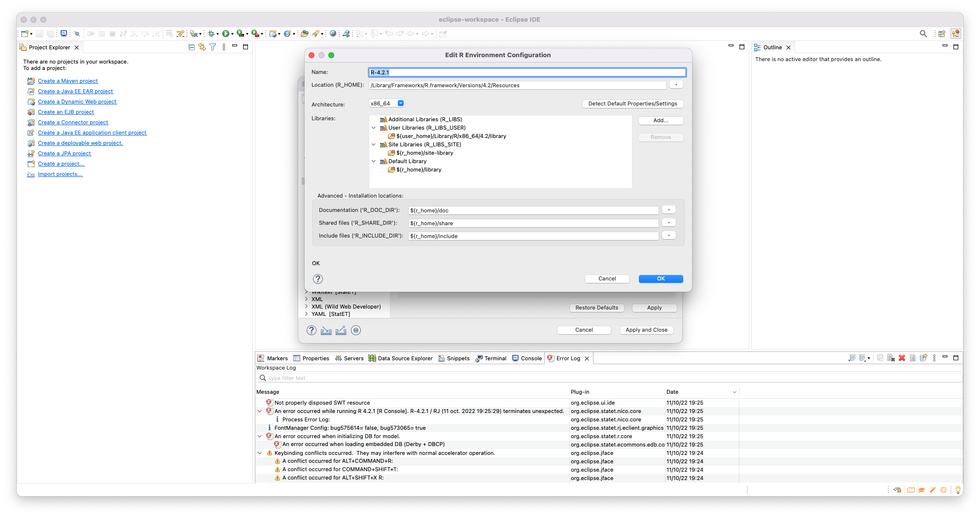The image size is (980, 517).
Task: Click the import preferences icon in Preferences window
Action: click(x=326, y=330)
